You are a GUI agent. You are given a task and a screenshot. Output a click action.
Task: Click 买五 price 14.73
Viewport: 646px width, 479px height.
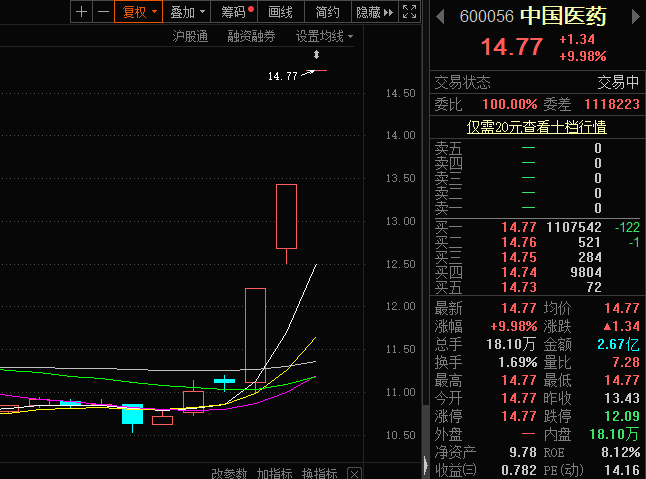519,287
